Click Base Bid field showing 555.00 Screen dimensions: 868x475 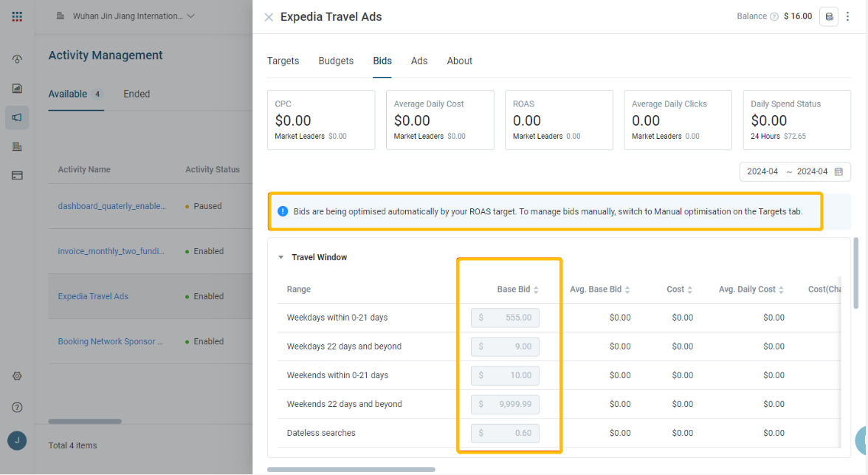505,318
